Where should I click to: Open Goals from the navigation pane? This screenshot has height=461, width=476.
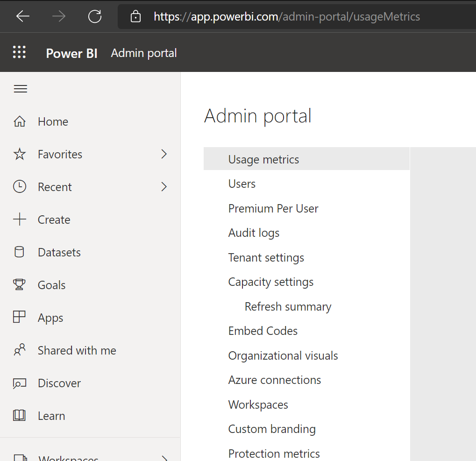(20, 284)
